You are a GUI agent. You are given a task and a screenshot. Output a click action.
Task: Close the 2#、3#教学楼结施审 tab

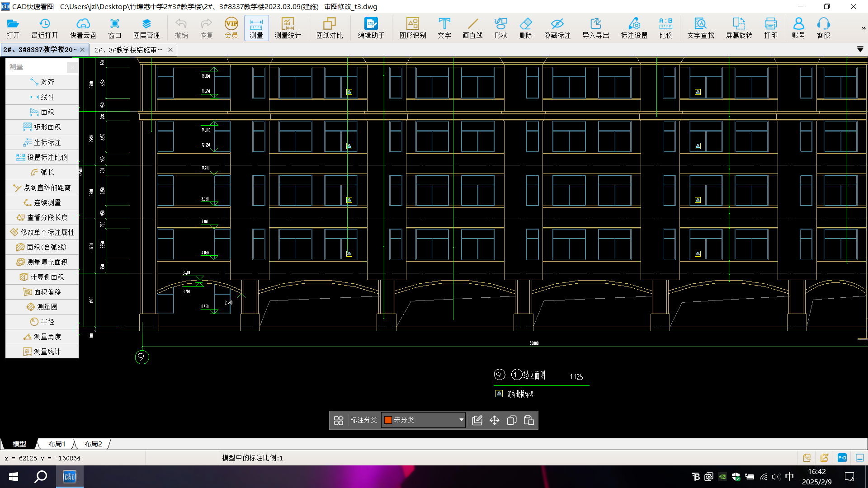[x=170, y=50]
